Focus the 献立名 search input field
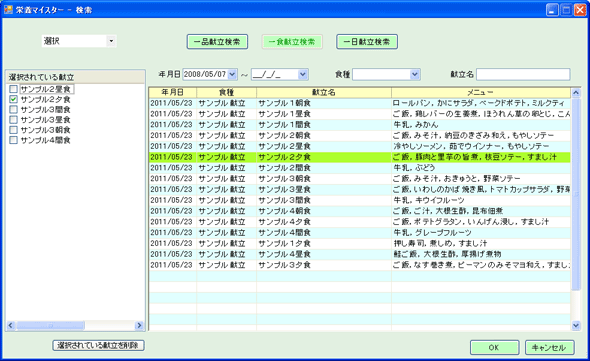Viewport: 590px width, 361px height. click(523, 75)
